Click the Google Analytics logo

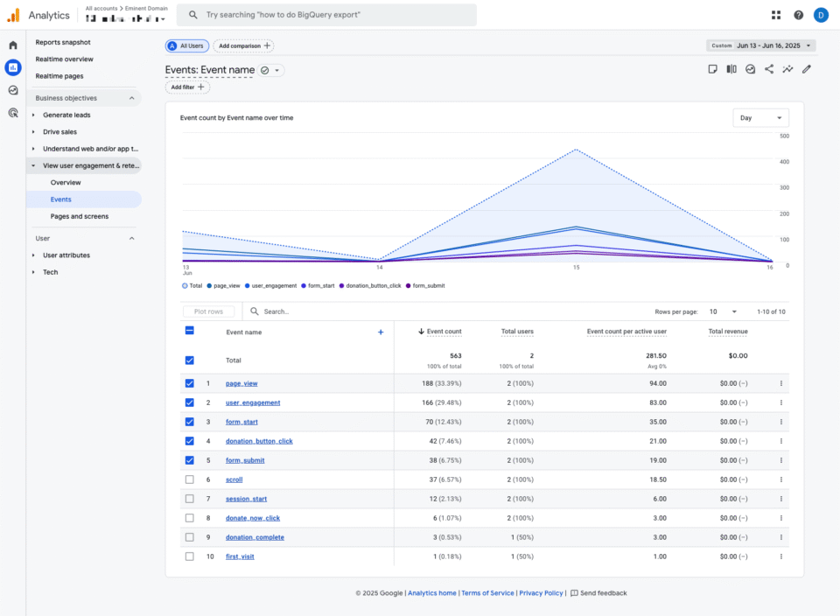tap(13, 15)
